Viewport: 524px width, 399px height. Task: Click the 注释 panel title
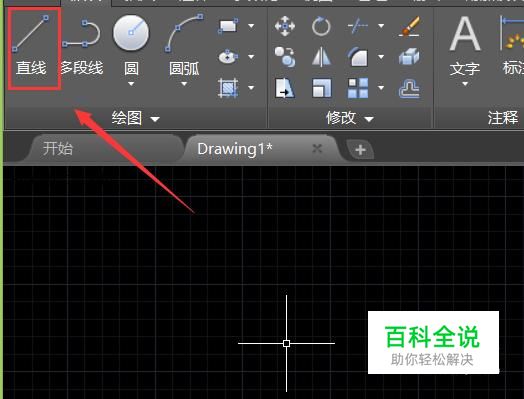point(503,118)
